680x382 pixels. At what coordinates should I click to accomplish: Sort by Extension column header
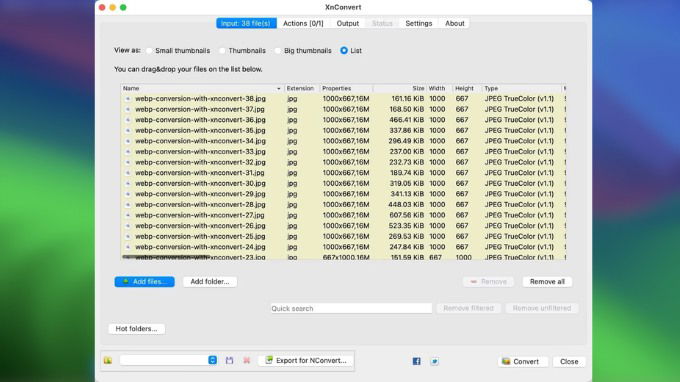tap(302, 88)
